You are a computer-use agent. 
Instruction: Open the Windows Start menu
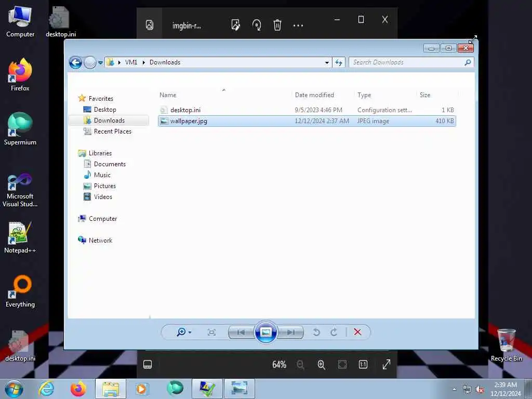[14, 389]
